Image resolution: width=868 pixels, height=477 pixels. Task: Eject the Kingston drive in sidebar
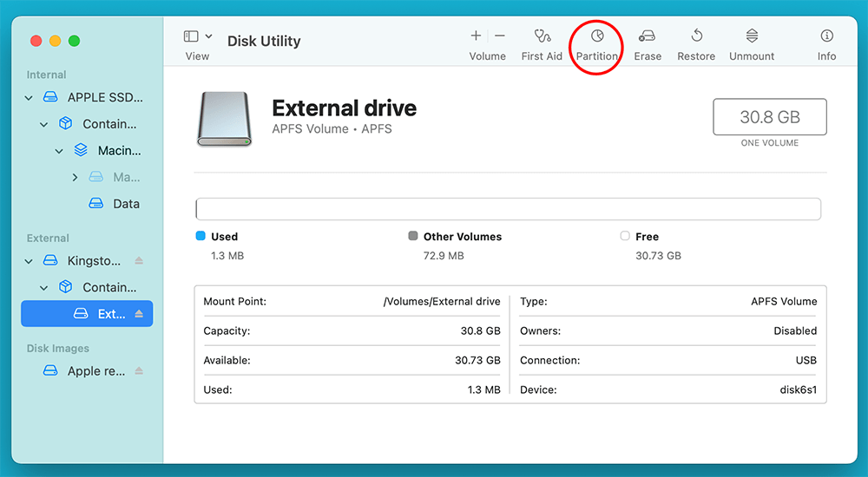pos(139,261)
